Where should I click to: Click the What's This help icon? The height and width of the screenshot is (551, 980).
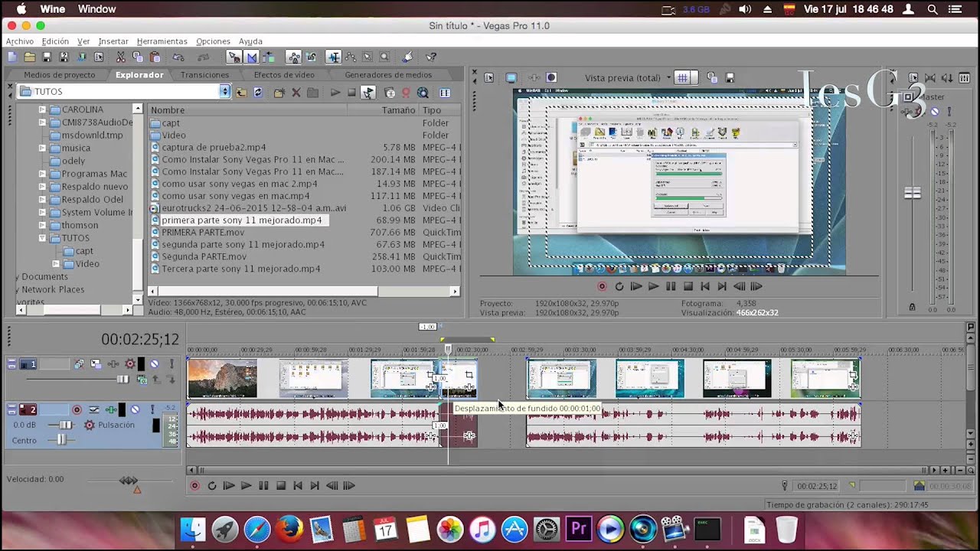[431, 57]
